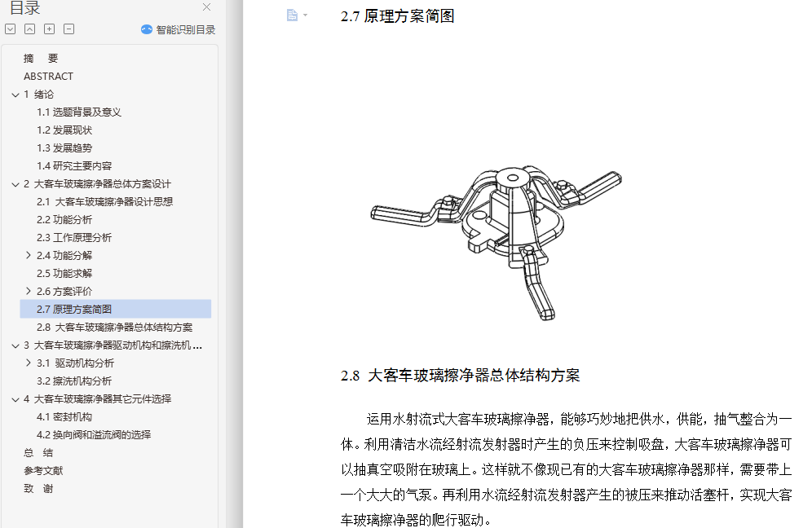This screenshot has width=812, height=528.
Task: Click heading 2.8 in the document page
Action: click(x=460, y=376)
